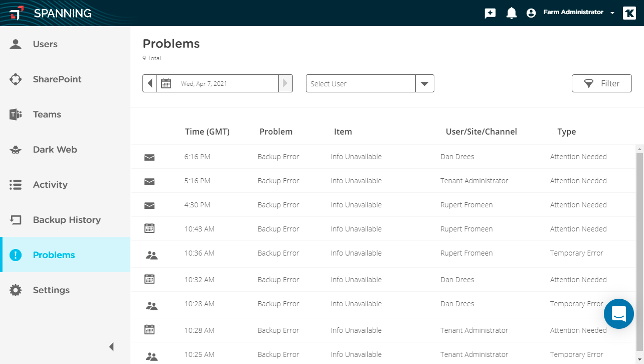The image size is (644, 364).
Task: Click the Spanning logo icon
Action: point(17,13)
